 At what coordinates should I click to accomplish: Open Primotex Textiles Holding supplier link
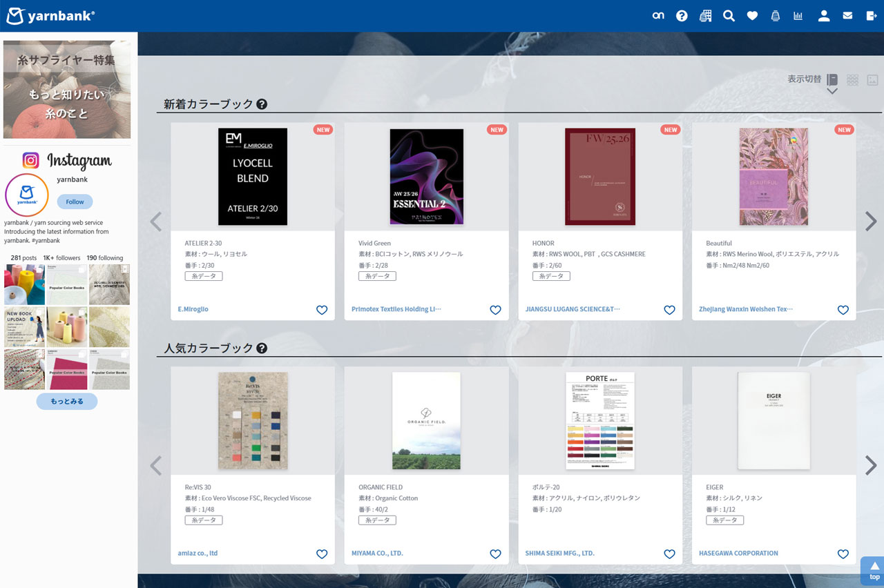point(396,309)
